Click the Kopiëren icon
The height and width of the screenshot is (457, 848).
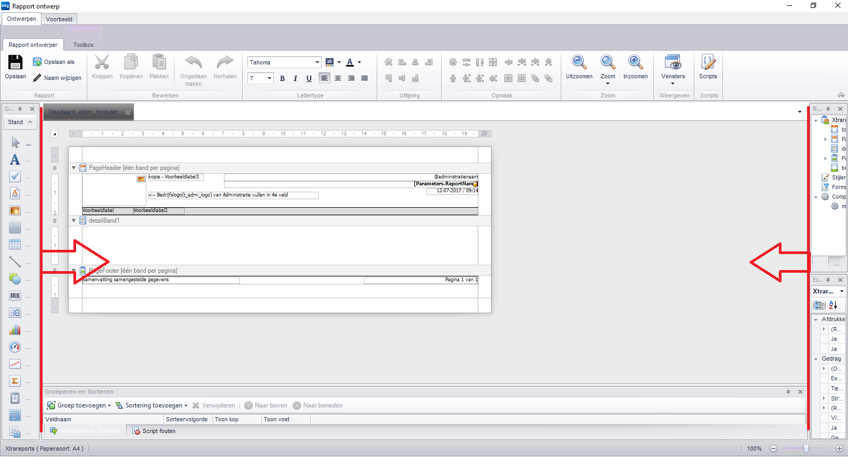(131, 62)
